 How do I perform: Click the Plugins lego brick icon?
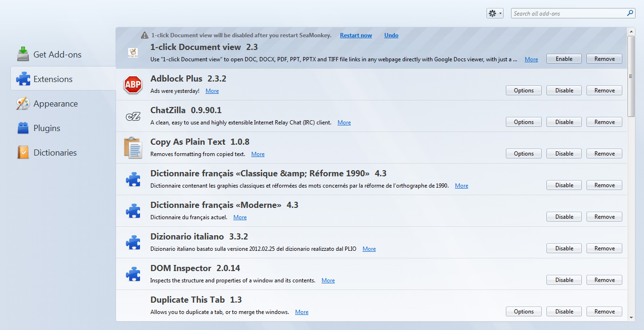pyautogui.click(x=23, y=128)
